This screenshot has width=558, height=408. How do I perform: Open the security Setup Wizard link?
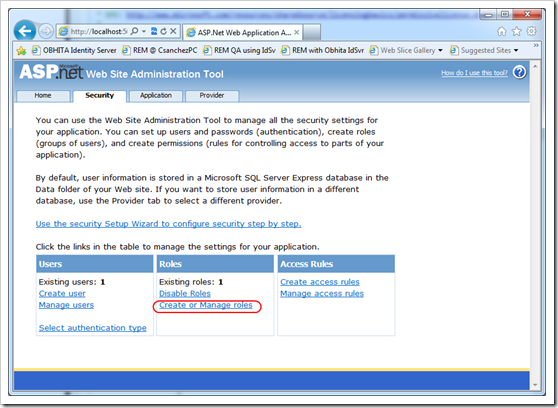tap(168, 224)
